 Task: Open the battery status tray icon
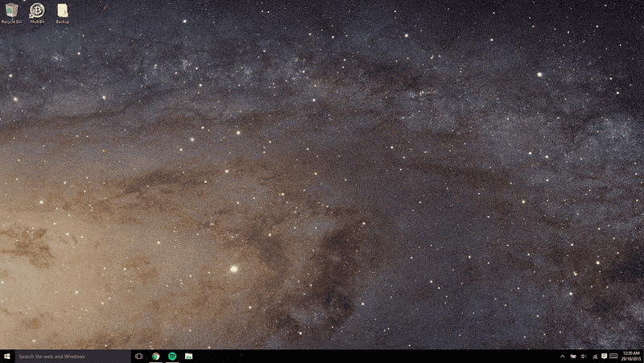(573, 357)
